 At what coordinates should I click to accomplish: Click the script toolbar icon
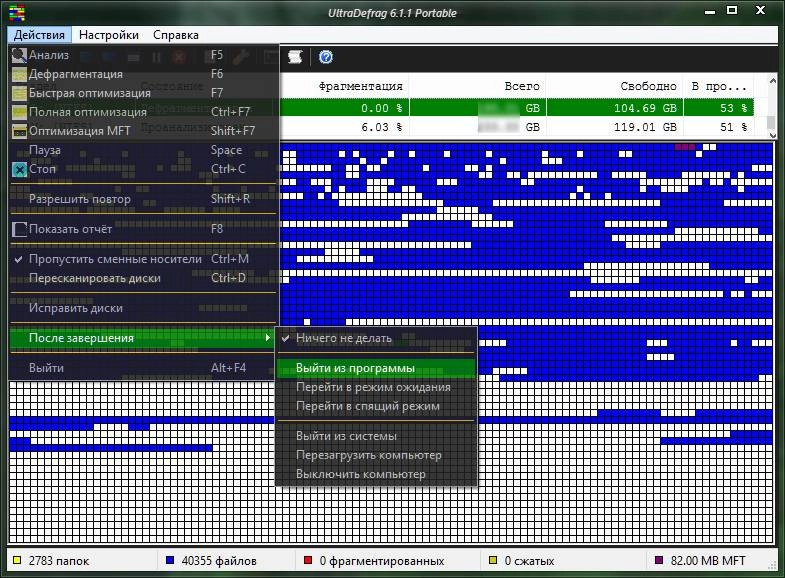295,57
